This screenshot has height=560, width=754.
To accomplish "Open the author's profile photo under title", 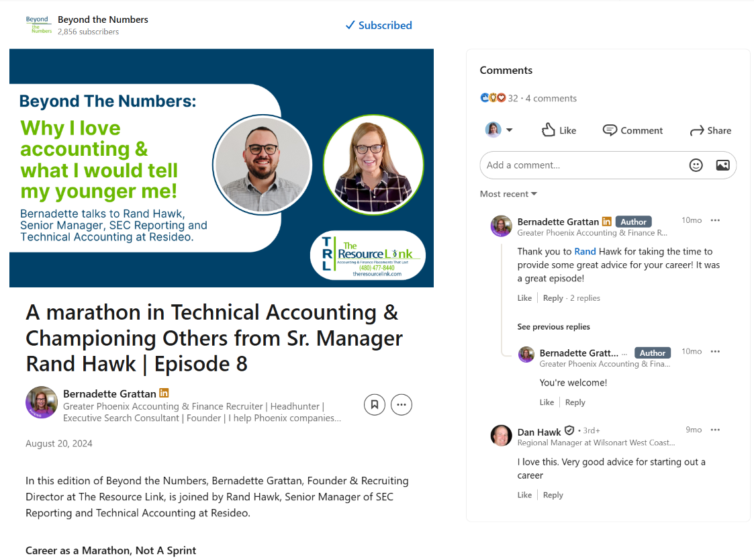I will 42,402.
